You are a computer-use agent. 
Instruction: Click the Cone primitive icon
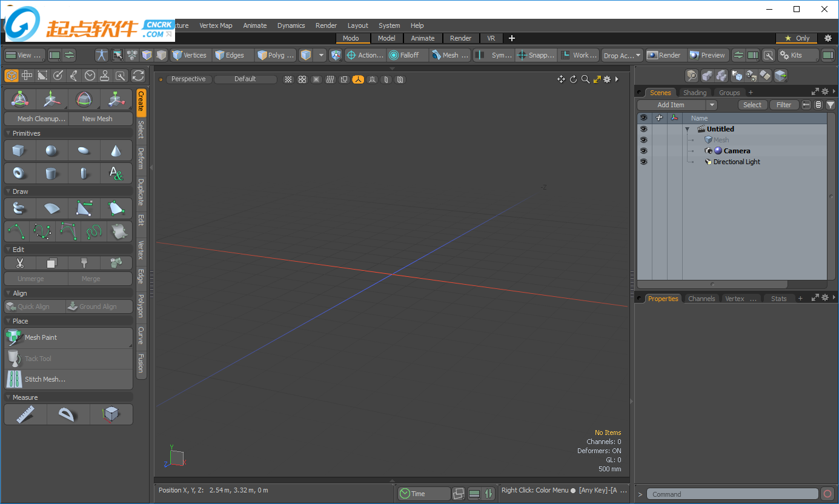116,151
